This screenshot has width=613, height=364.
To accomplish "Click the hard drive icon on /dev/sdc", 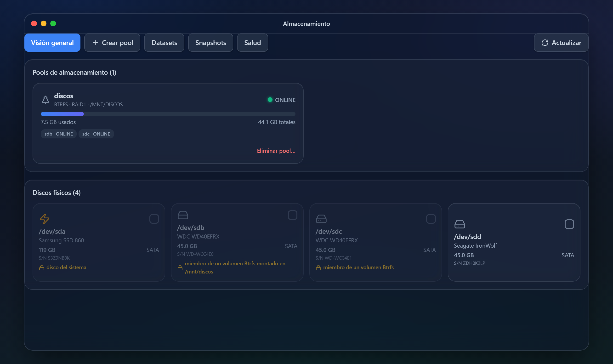I will (x=321, y=219).
